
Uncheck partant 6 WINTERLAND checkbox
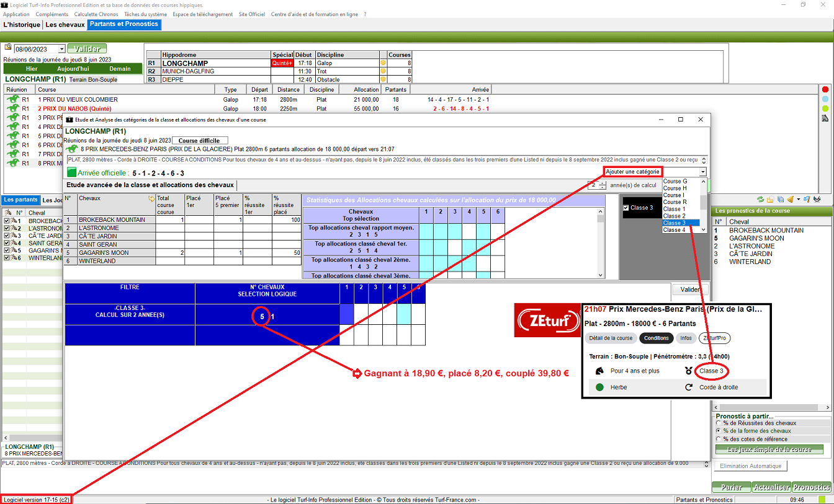coord(7,258)
